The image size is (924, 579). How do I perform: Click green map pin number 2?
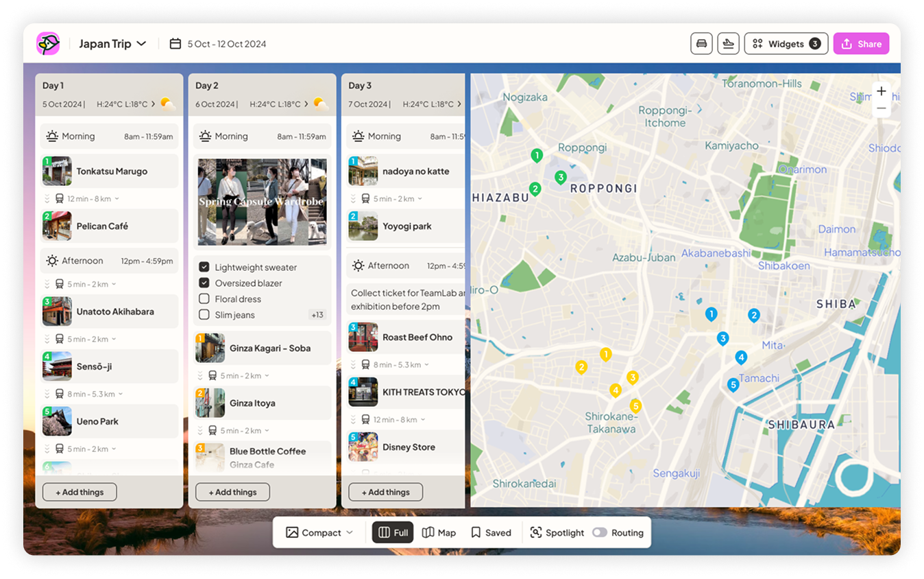click(x=535, y=189)
